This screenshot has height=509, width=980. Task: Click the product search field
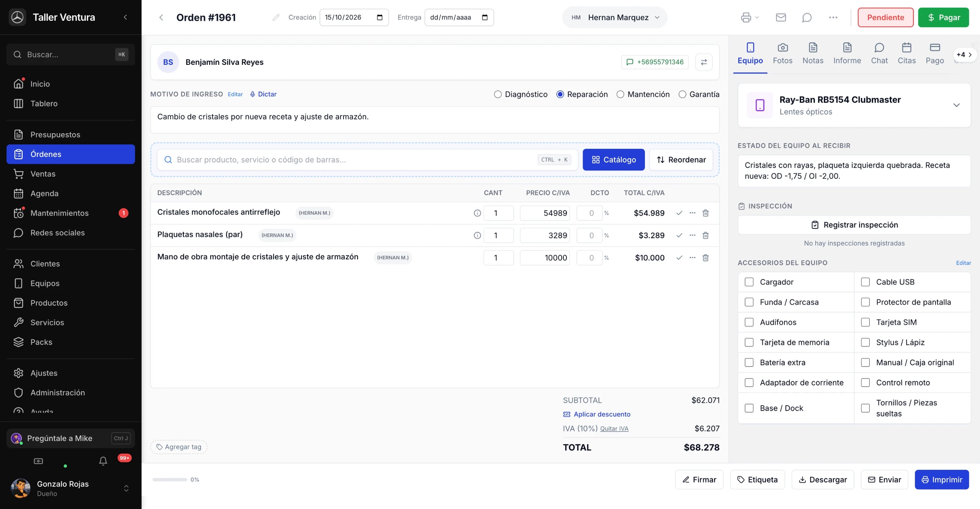367,160
